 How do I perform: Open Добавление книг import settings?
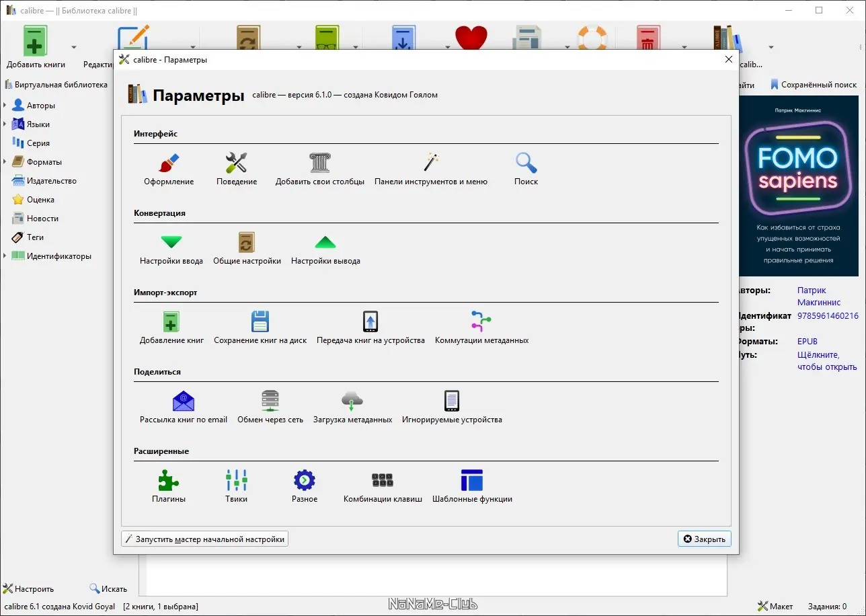coord(171,328)
